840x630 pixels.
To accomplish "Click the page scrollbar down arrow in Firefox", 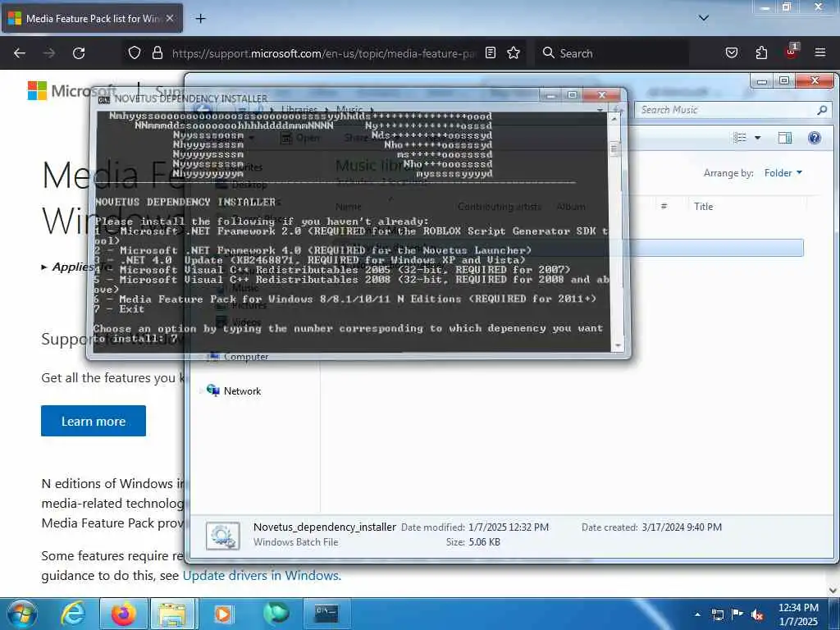I will [833, 591].
